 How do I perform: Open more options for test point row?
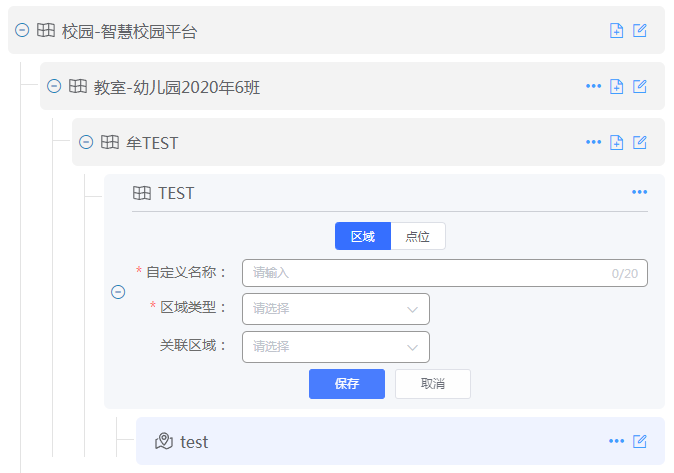coord(617,441)
